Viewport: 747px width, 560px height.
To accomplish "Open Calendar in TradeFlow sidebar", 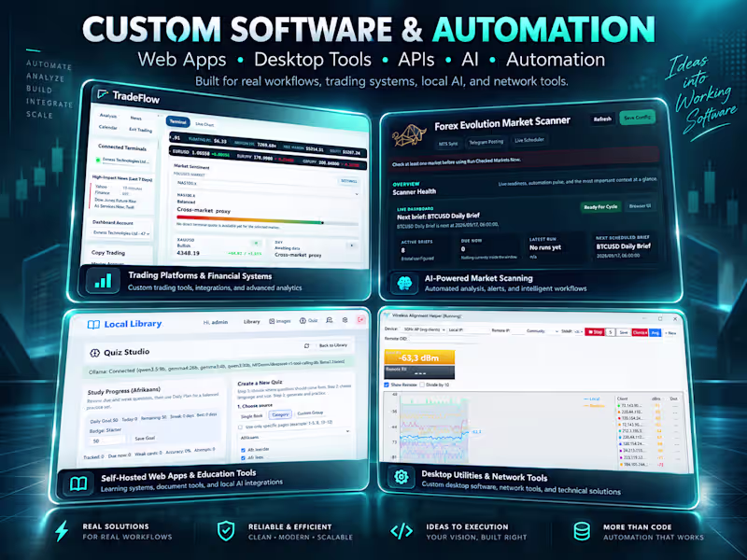I will (x=107, y=127).
